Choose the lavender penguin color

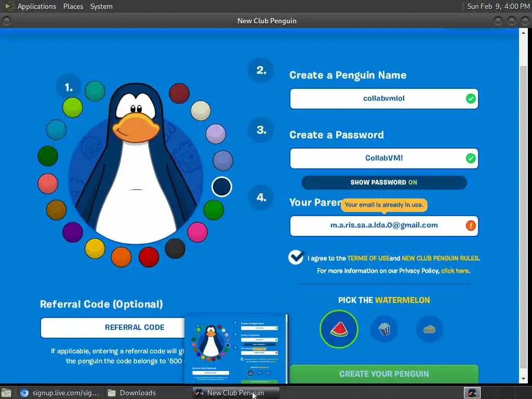216,134
